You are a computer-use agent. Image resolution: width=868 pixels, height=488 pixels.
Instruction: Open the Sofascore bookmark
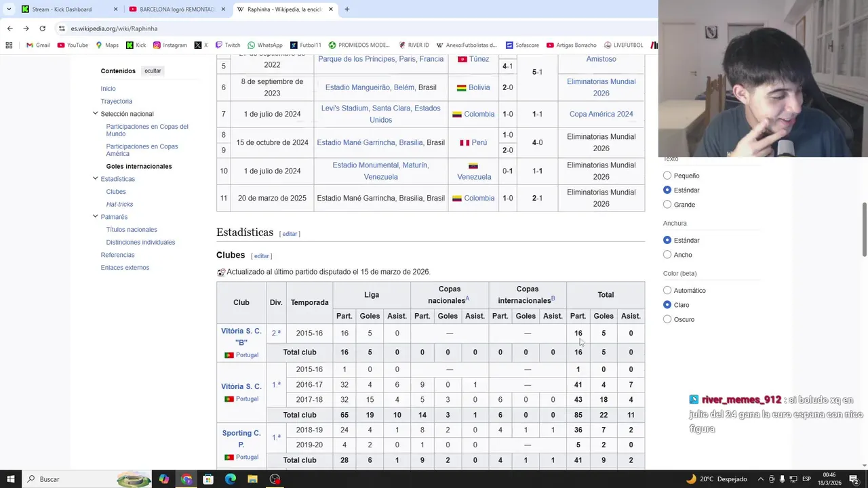(522, 45)
